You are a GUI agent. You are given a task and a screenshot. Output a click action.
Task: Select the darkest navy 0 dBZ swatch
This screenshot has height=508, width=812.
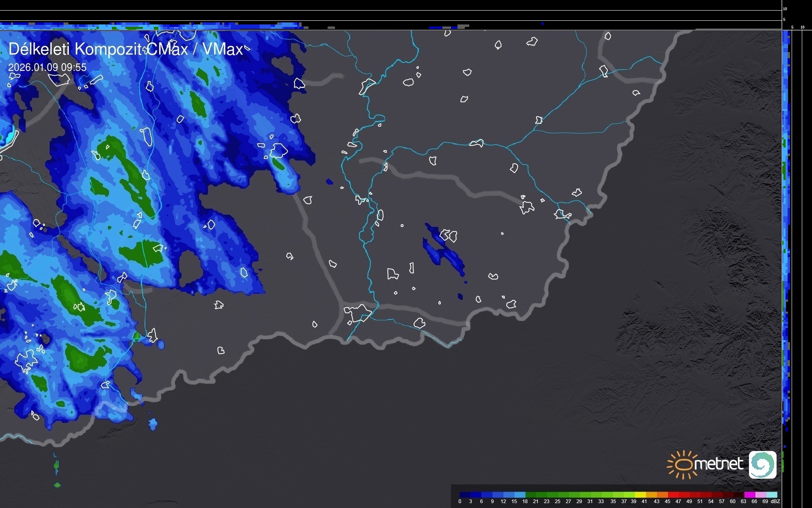pyautogui.click(x=465, y=495)
